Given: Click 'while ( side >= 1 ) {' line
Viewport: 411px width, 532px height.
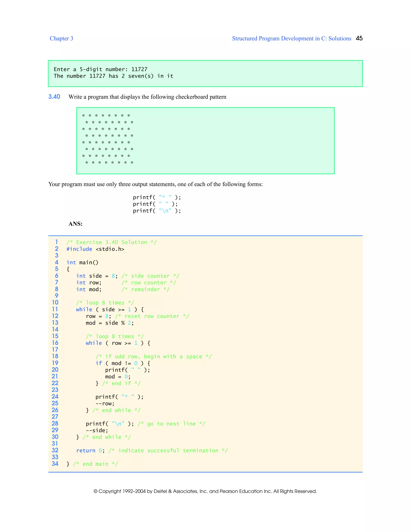Looking at the screenshot, I should [110, 310].
